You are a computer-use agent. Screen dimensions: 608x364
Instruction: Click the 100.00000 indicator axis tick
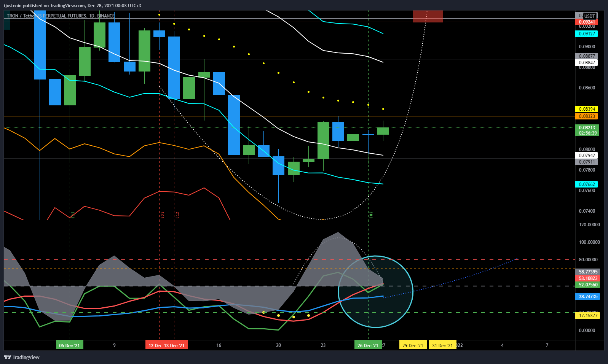[589, 242]
